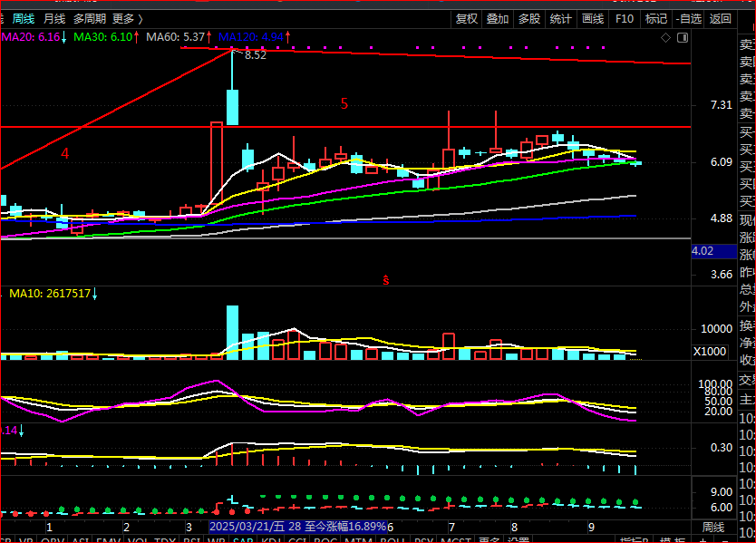Switch to the 周线 weekly tab at top
This screenshot has height=543, width=756.
pos(24,19)
